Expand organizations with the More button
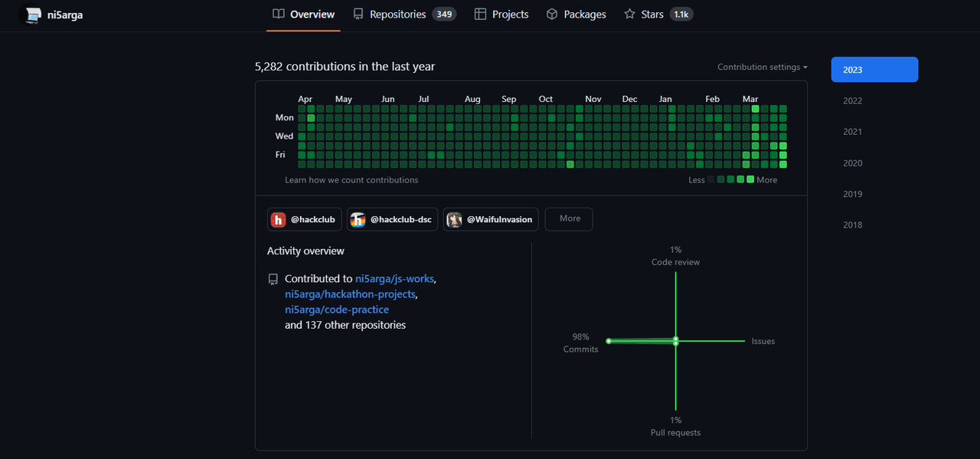980x459 pixels. (569, 219)
